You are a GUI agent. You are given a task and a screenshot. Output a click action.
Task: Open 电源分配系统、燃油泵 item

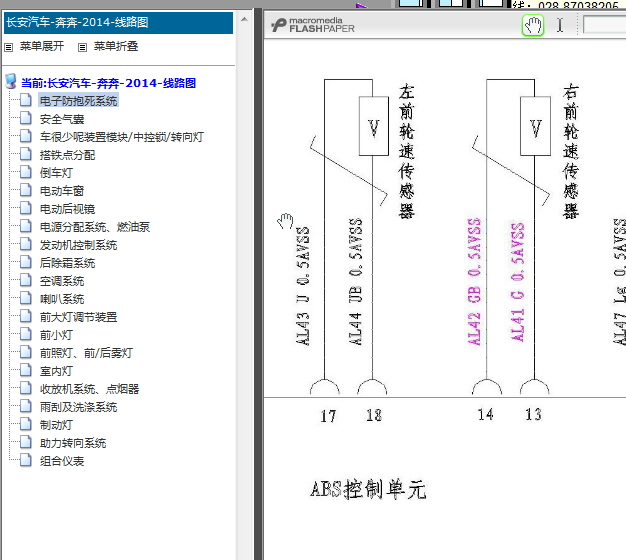[x=95, y=227]
